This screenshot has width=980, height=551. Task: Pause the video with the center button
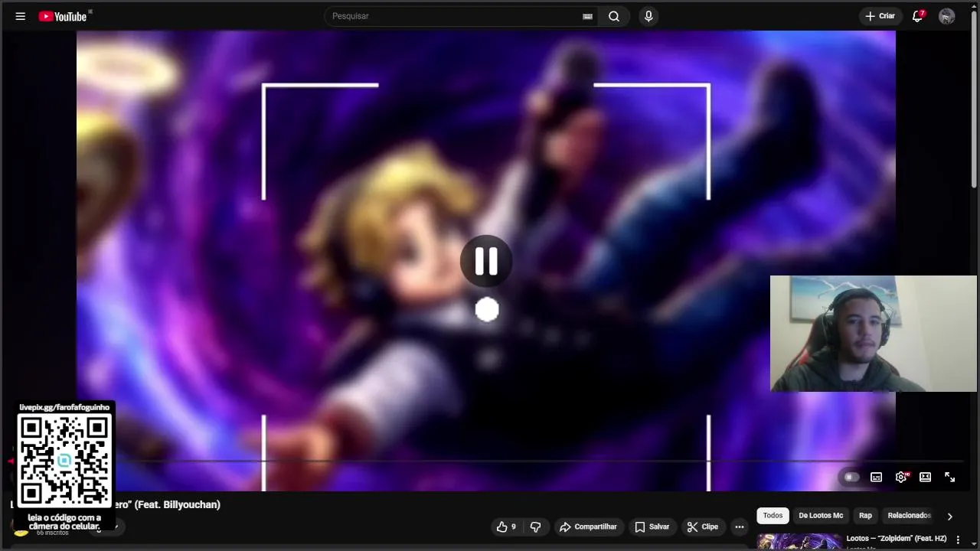coord(486,262)
